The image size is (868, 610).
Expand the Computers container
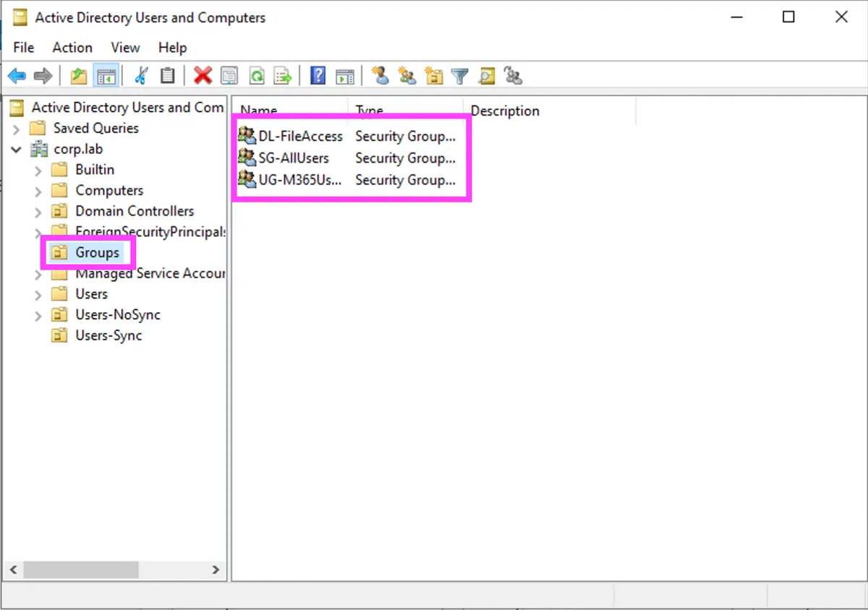(38, 191)
